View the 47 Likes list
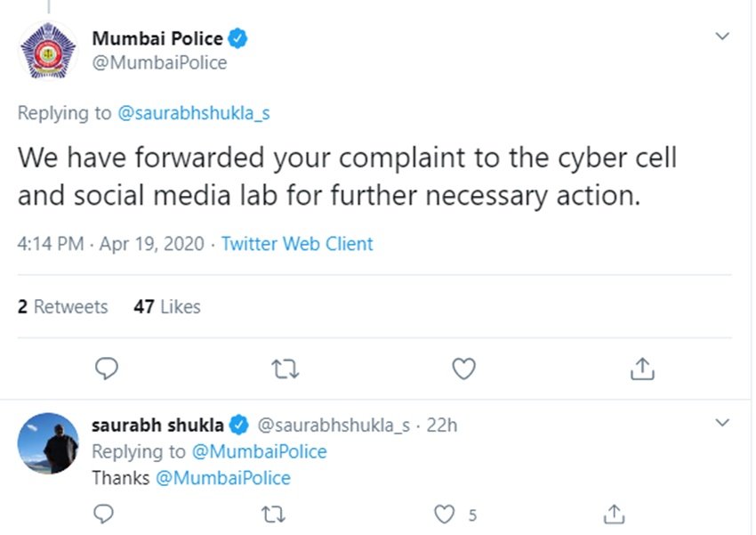 click(x=167, y=307)
